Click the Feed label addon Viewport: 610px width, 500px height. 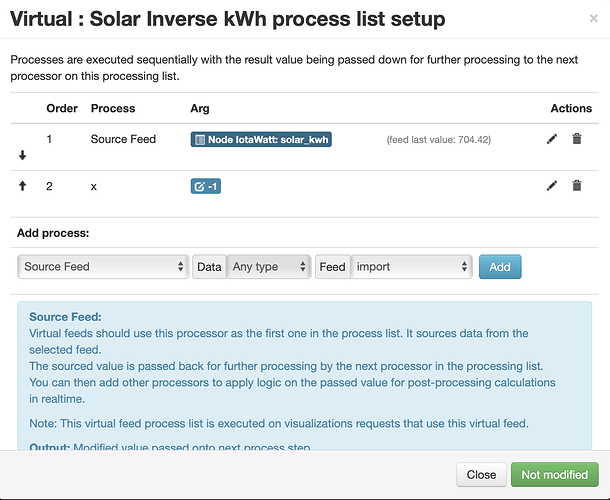click(x=333, y=267)
